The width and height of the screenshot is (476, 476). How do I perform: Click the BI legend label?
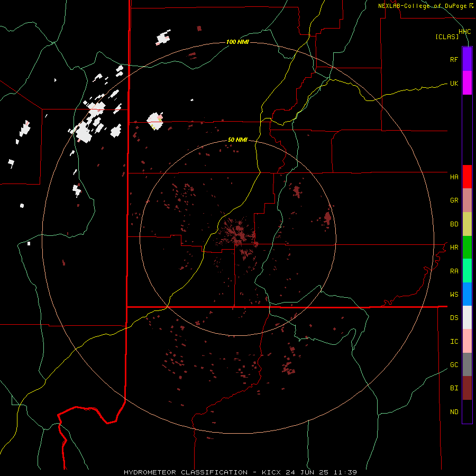454,388
